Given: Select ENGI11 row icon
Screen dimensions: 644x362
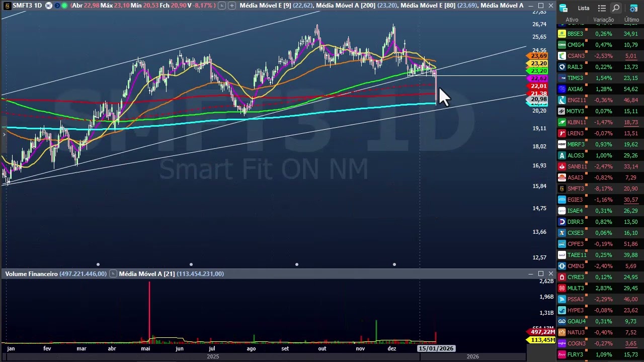Looking at the screenshot, I should (562, 100).
